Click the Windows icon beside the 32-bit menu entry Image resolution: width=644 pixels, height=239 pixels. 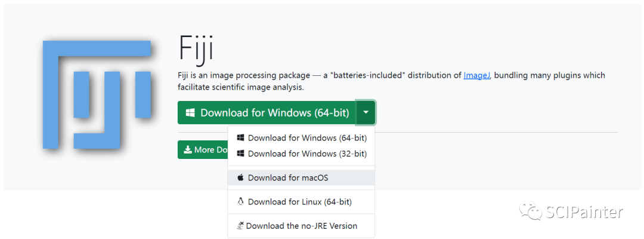click(240, 154)
